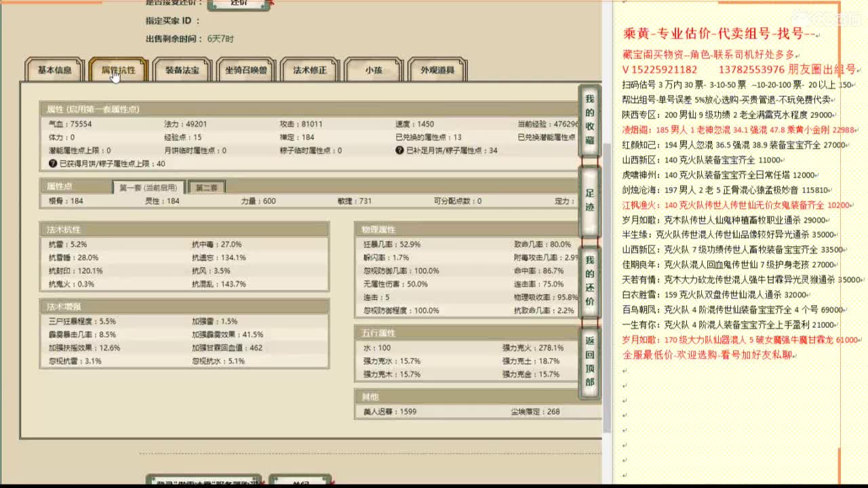The width and height of the screenshot is (868, 488).
Task: Click 连击率：75.0% entry
Action: click(538, 284)
